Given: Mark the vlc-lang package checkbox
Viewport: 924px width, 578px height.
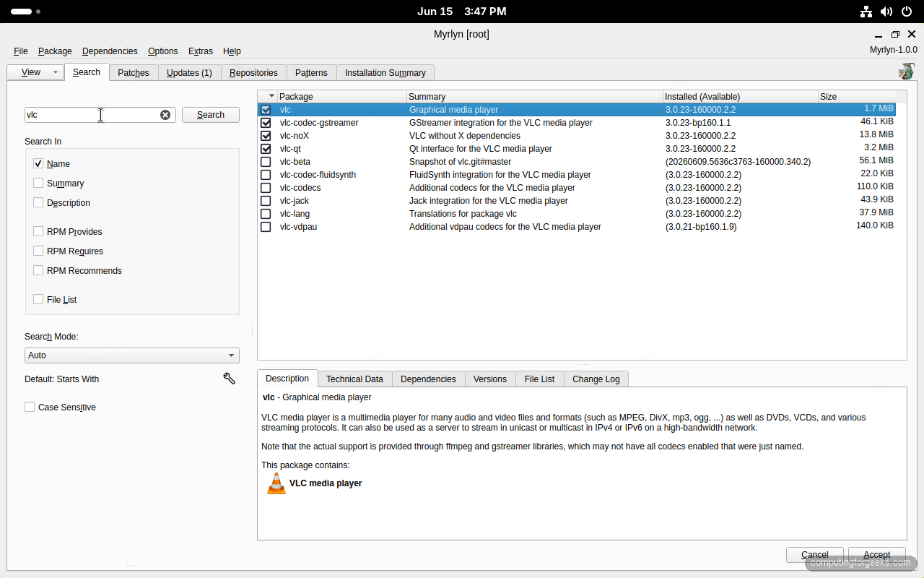Looking at the screenshot, I should [x=266, y=214].
